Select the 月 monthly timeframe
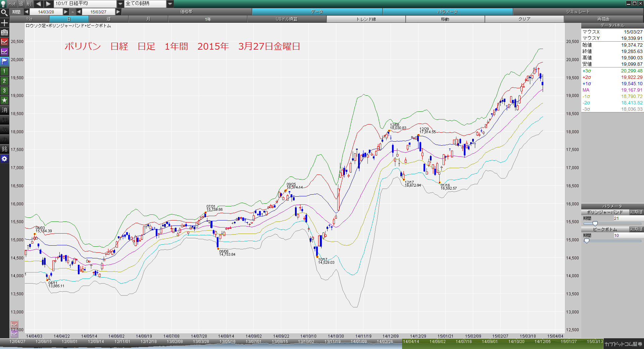 coord(148,19)
